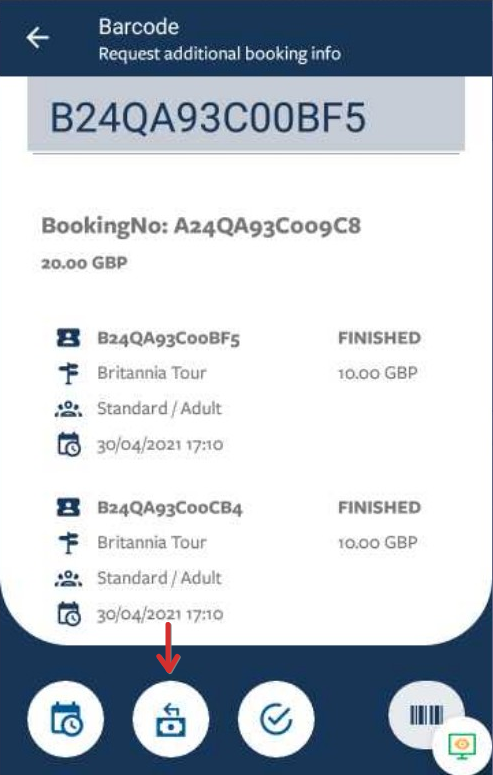Click FINISHED status of second ticket

click(379, 508)
